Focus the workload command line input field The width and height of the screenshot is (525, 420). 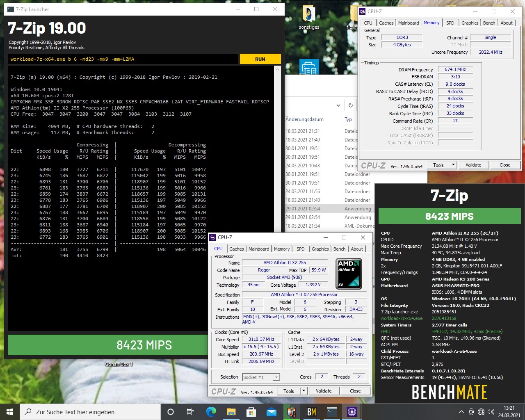(123, 59)
